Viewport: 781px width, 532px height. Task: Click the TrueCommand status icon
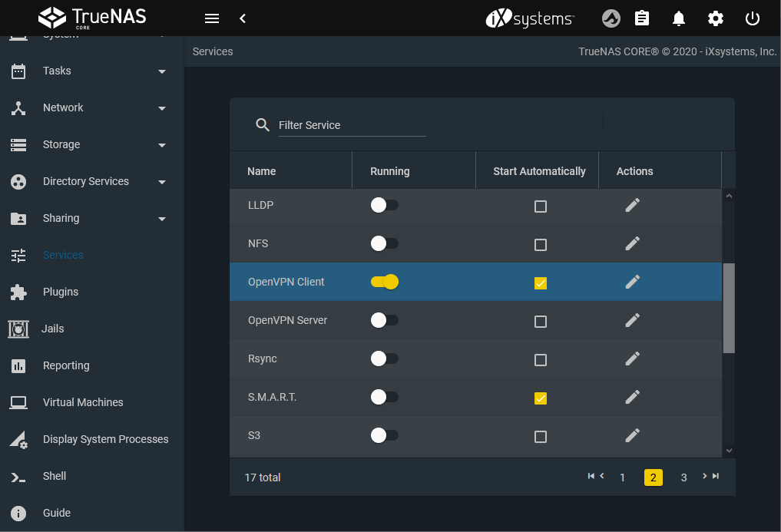click(x=611, y=18)
